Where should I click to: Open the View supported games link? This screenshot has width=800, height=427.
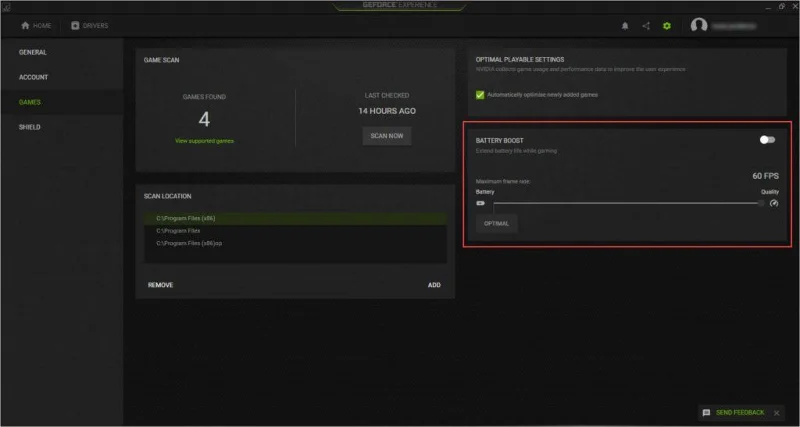pyautogui.click(x=204, y=141)
